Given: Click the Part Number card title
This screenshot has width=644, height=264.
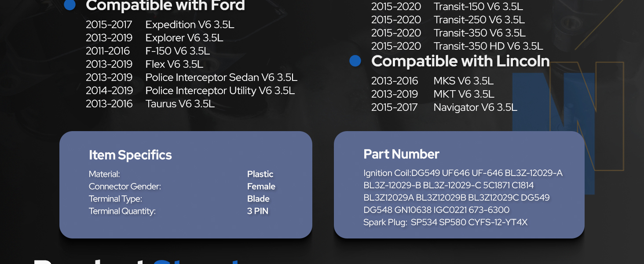Looking at the screenshot, I should click(401, 154).
